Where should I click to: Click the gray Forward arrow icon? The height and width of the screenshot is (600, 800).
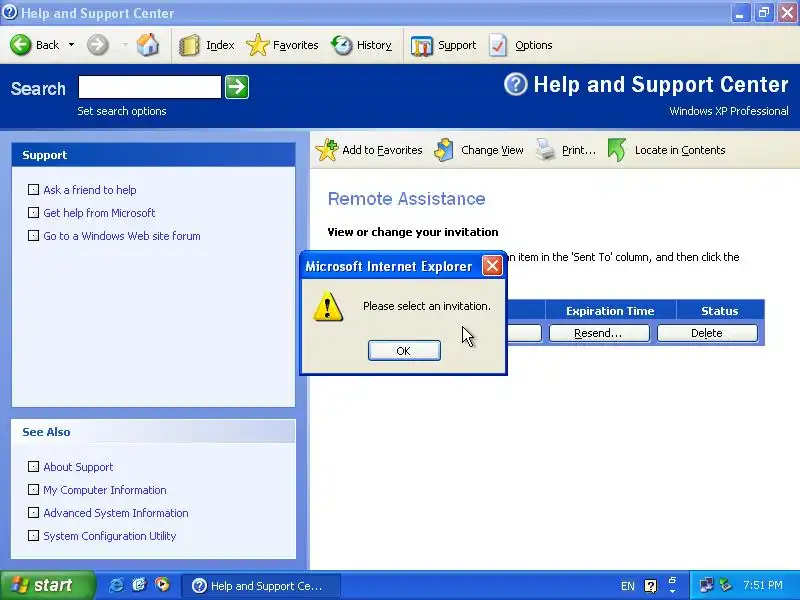pyautogui.click(x=97, y=45)
